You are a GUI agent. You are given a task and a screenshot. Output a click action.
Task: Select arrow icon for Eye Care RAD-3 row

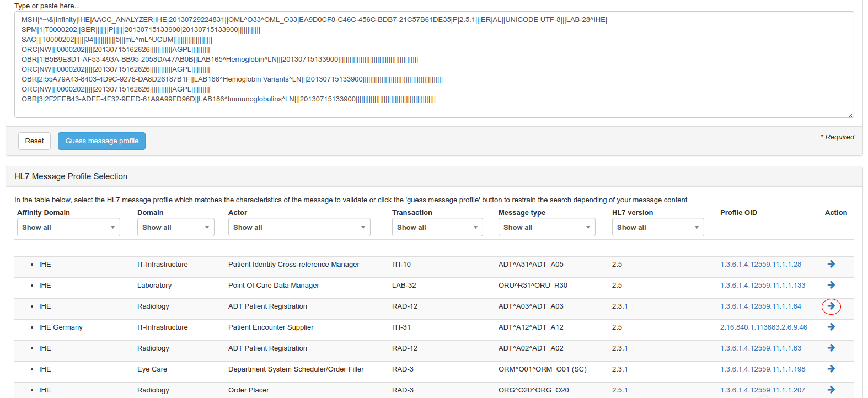(831, 369)
